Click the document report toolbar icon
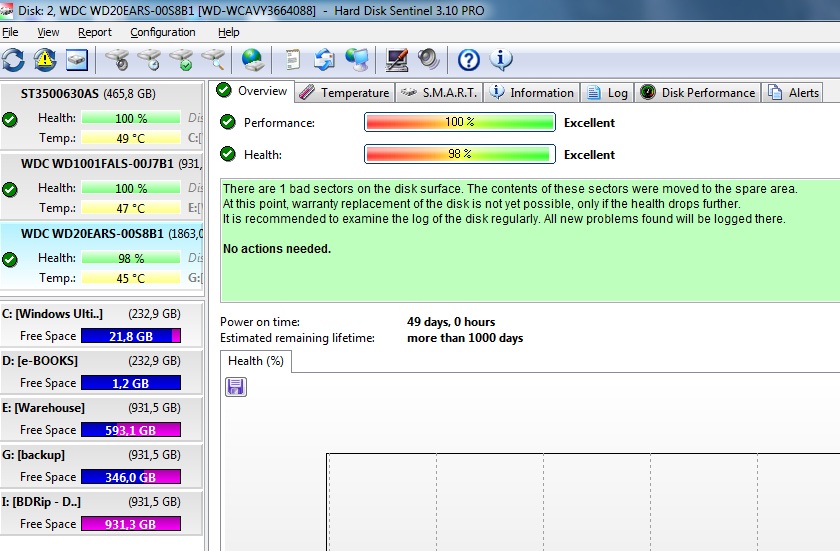 [x=292, y=59]
